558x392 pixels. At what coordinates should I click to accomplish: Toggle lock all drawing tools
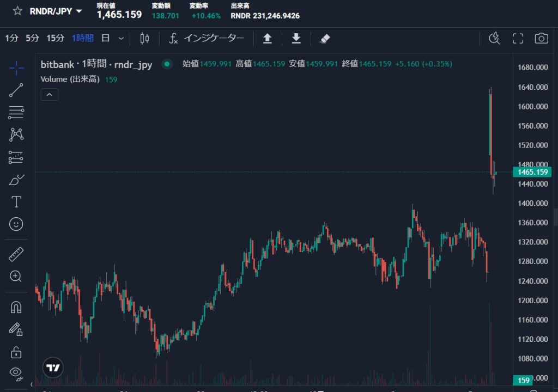[16, 352]
